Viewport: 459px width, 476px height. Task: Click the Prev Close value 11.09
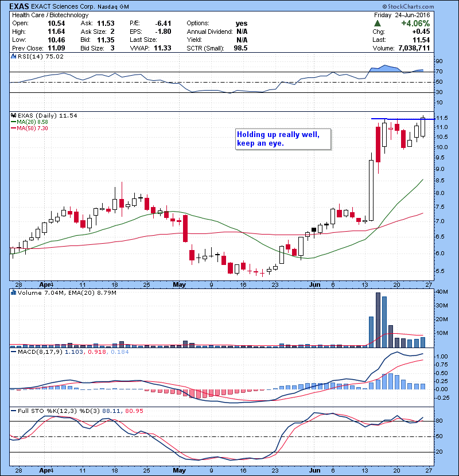tap(56, 48)
